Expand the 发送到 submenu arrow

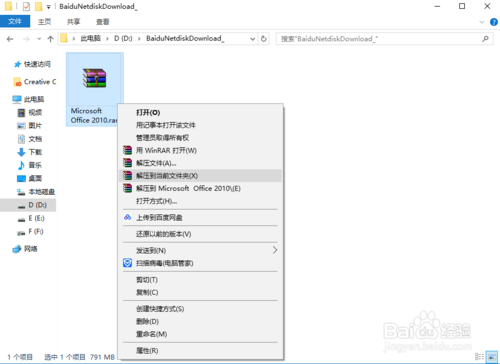tap(275, 250)
